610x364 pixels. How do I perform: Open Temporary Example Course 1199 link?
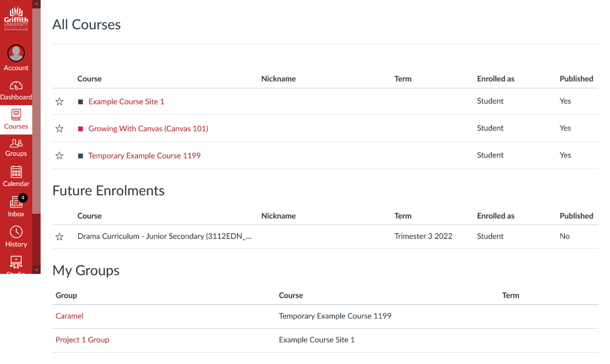click(x=144, y=156)
